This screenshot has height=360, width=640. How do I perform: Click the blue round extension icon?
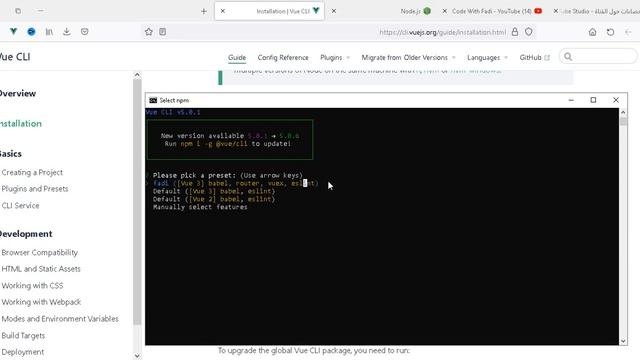point(31,31)
